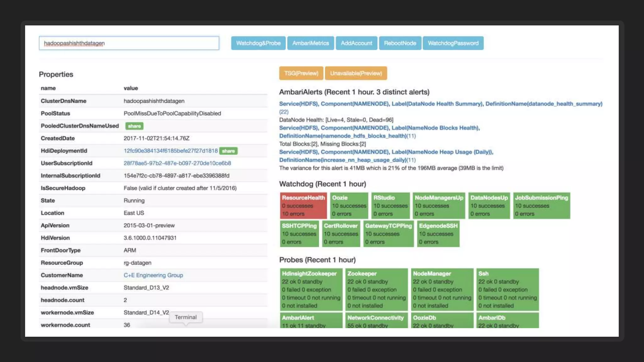
Task: Click share badge beside HdiDeploymentId
Action: [228, 151]
